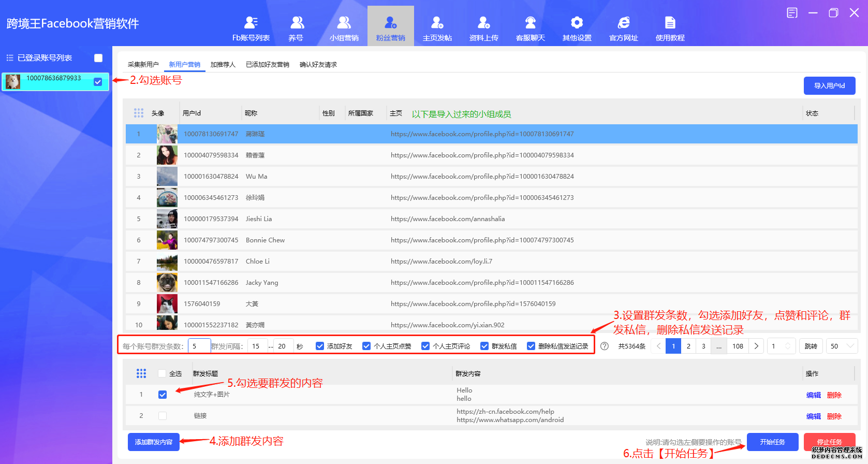Click the 开始任务 button
The height and width of the screenshot is (464, 868).
[773, 442]
